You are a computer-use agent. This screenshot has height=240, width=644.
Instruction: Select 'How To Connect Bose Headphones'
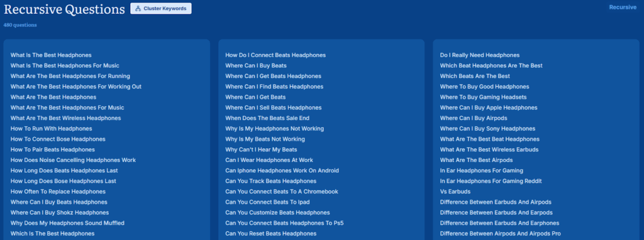[x=58, y=139]
